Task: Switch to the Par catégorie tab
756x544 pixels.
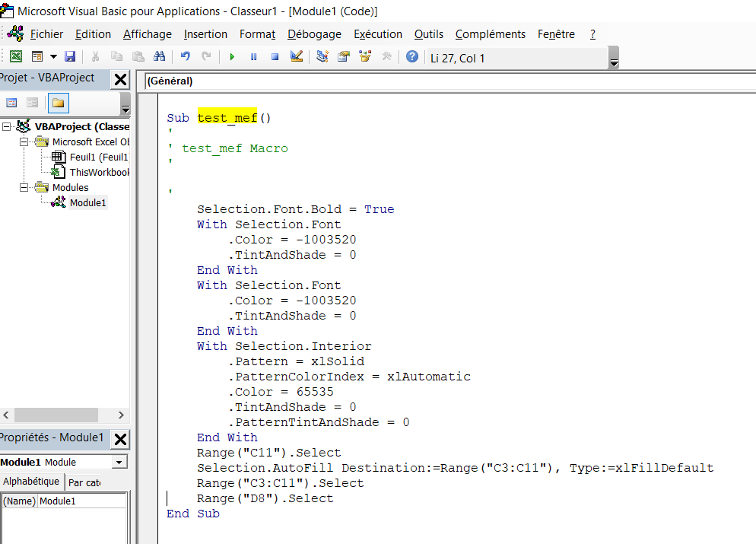Action: pos(84,482)
